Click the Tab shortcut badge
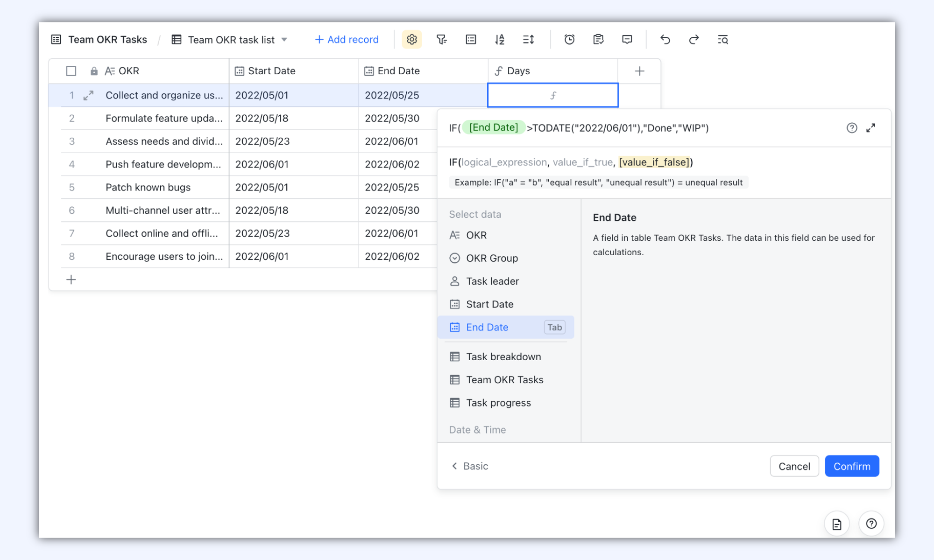Image resolution: width=934 pixels, height=560 pixels. tap(555, 327)
